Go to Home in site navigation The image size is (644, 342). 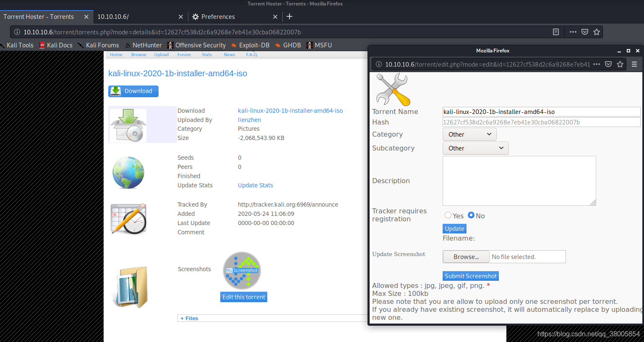[116, 55]
